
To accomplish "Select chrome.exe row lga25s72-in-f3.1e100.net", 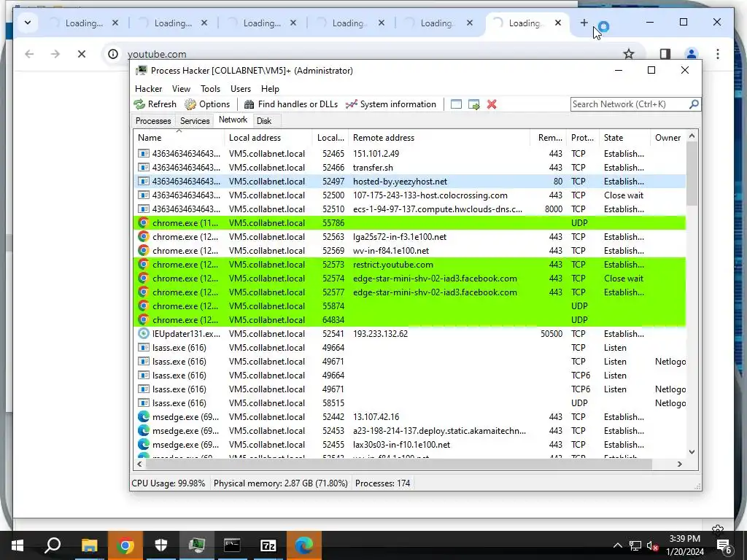I will tap(410, 237).
